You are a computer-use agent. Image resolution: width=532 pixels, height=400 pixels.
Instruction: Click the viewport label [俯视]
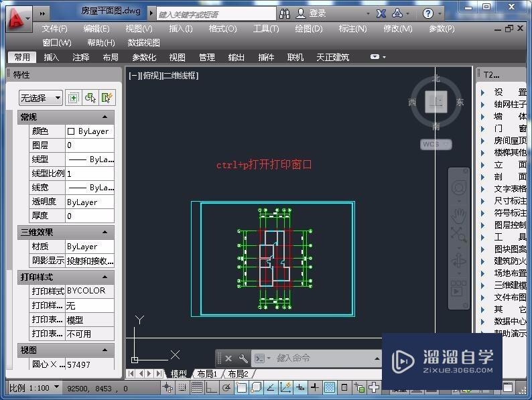coord(150,75)
